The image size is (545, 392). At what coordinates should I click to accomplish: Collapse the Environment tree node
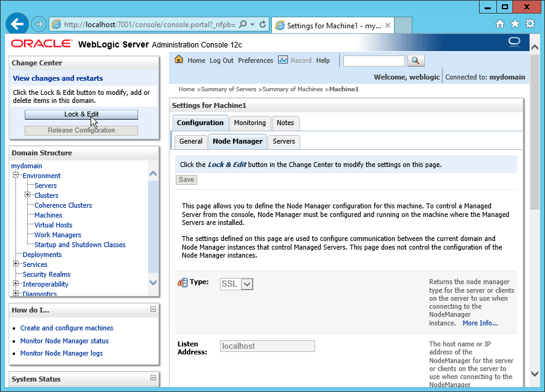coord(17,176)
